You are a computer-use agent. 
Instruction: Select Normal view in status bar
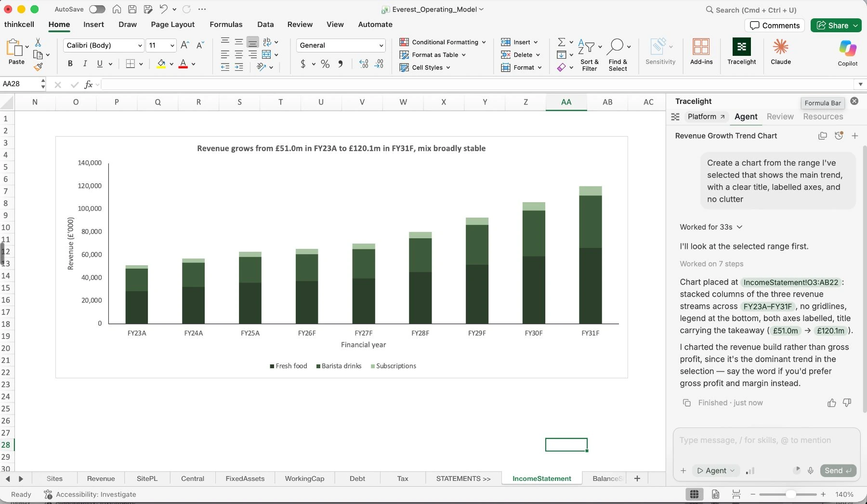[x=694, y=494]
